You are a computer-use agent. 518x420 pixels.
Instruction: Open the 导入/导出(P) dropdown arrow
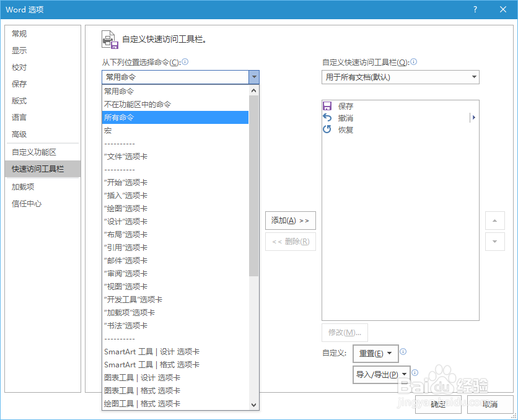[x=405, y=374]
